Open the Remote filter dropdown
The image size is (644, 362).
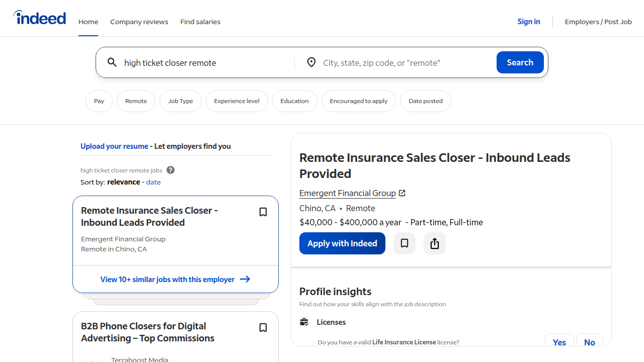(x=136, y=101)
